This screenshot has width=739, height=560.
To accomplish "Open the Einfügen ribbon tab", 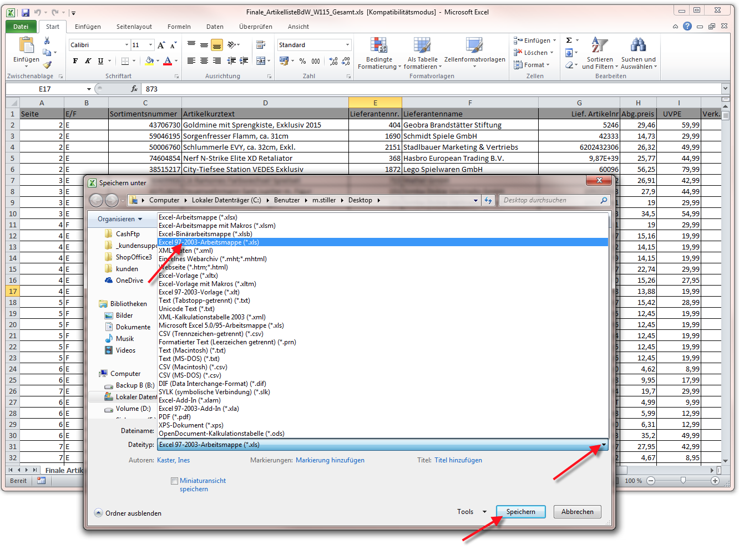I will coord(88,27).
